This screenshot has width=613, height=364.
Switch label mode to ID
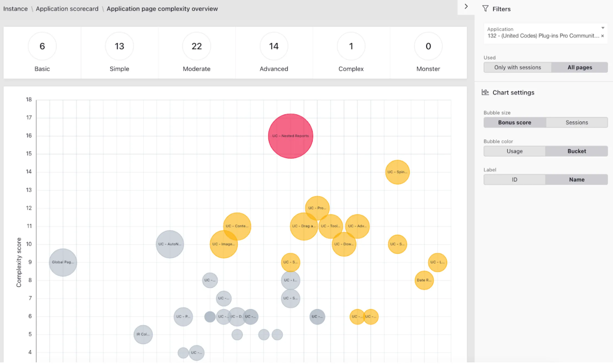pyautogui.click(x=515, y=180)
